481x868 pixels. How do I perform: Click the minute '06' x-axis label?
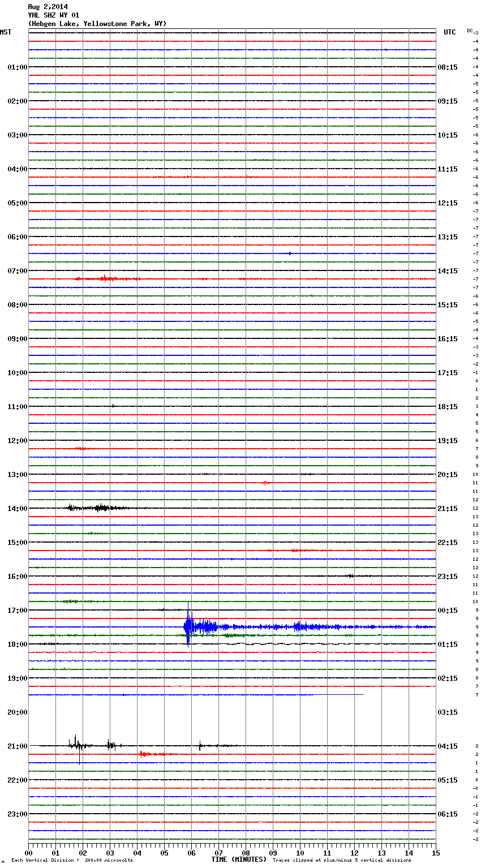191,853
